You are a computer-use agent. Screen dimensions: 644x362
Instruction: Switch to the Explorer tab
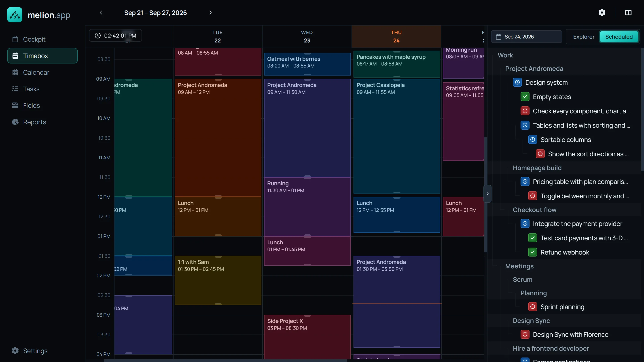pos(583,37)
